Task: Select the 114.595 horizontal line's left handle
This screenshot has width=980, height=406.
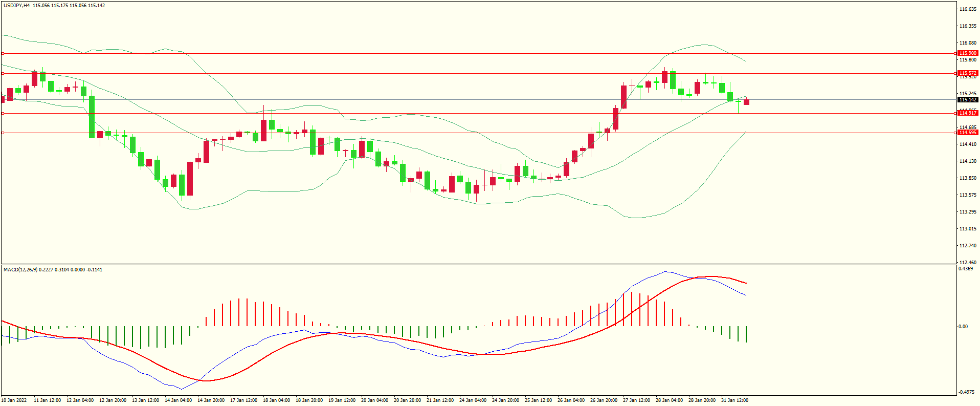Action: [3, 133]
